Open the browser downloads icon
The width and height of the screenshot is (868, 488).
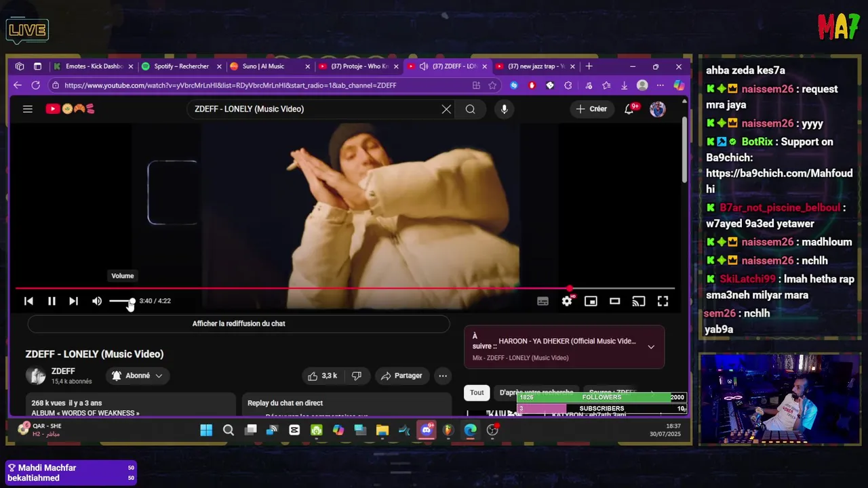pyautogui.click(x=624, y=85)
